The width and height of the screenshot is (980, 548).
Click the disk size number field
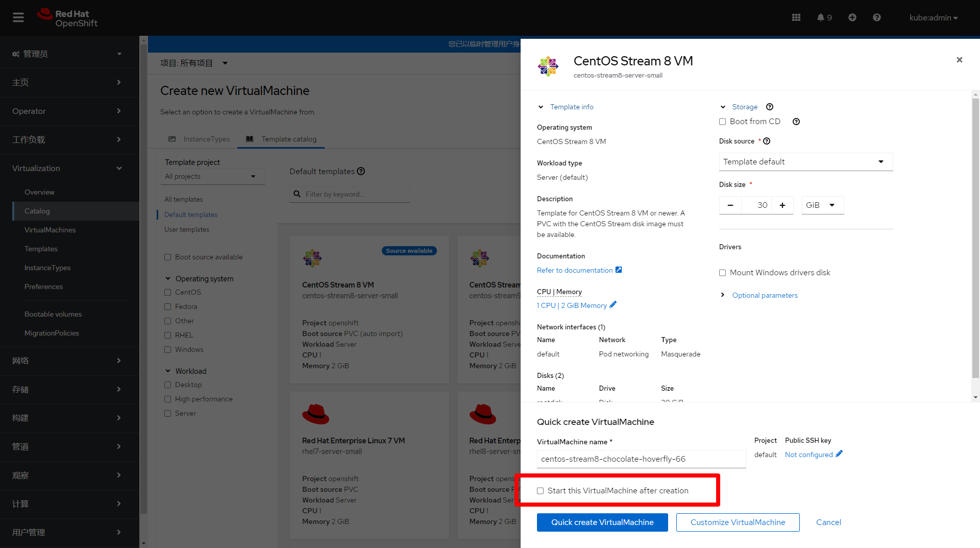[x=756, y=205]
